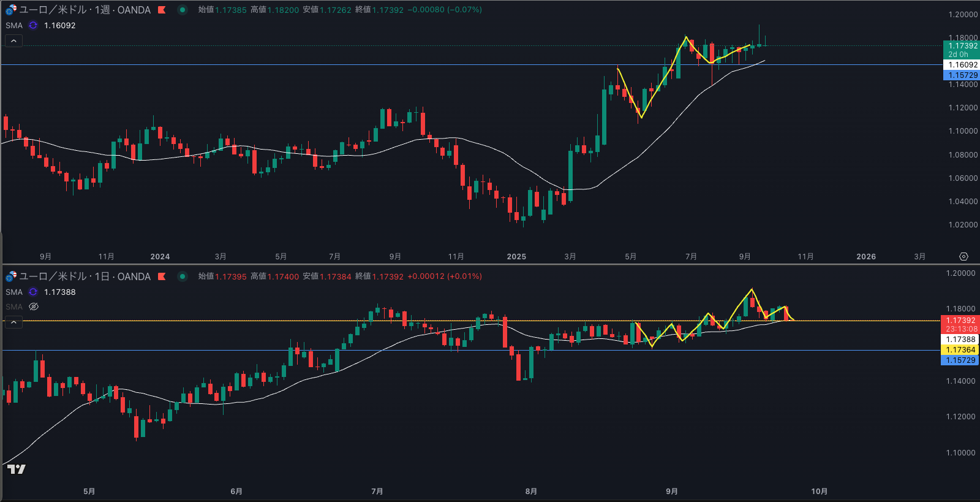Click the EUR/USD flag icon on daily chart
This screenshot has width=980, height=502.
pos(11,276)
